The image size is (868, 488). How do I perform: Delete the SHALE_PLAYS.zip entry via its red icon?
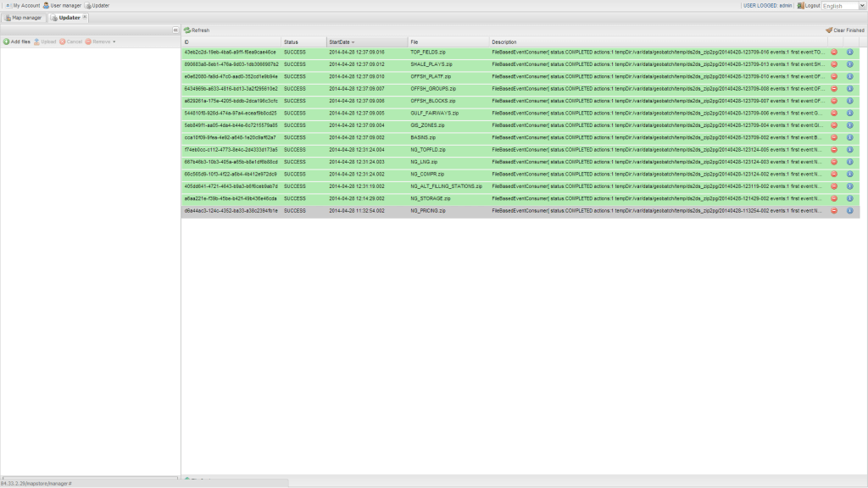coord(834,64)
